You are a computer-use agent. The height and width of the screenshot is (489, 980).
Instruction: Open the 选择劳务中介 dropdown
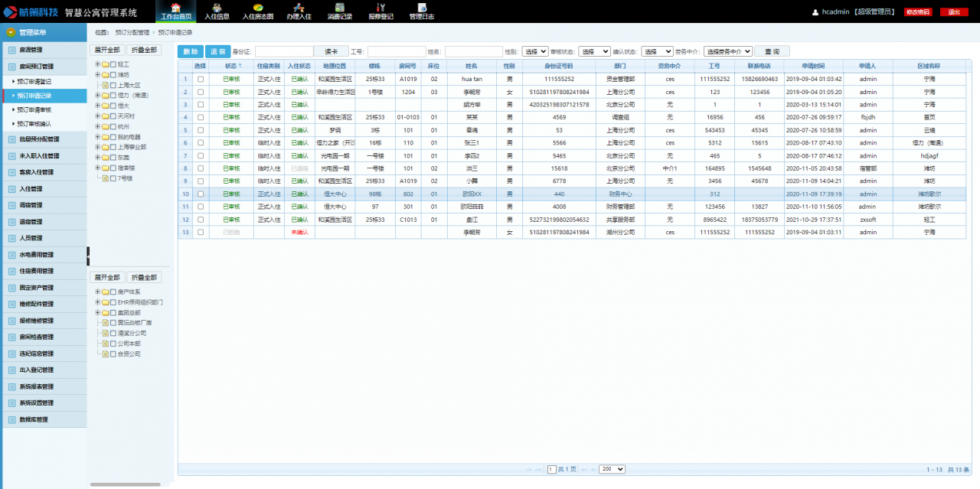(x=727, y=51)
